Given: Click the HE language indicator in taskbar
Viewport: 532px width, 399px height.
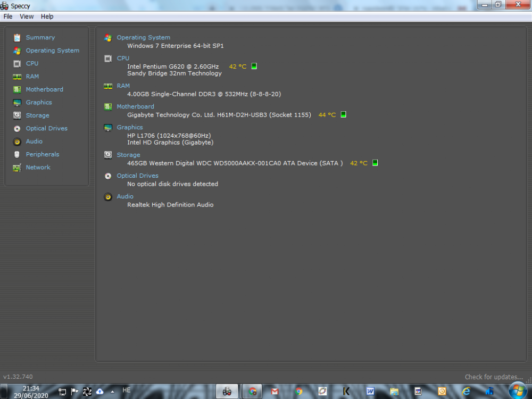Looking at the screenshot, I should coord(126,390).
